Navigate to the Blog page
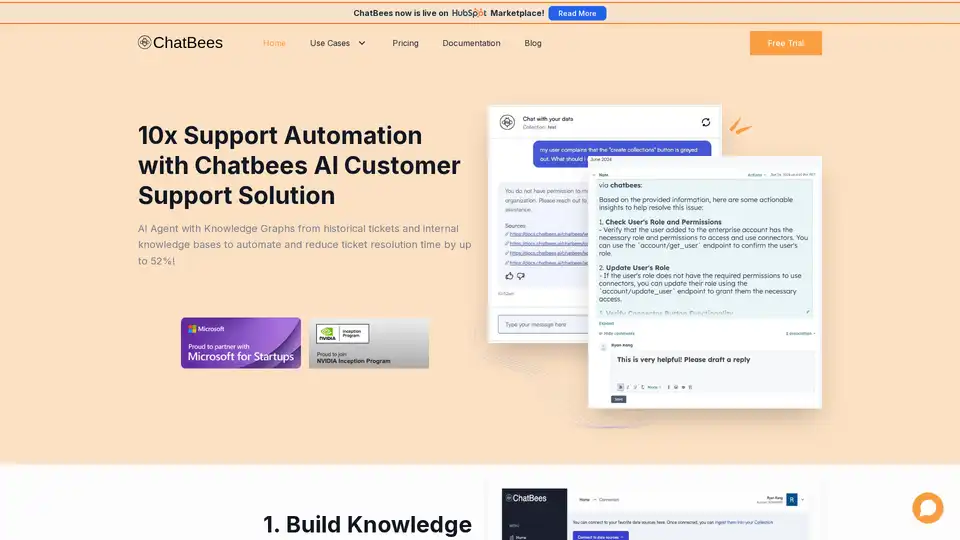 533,43
